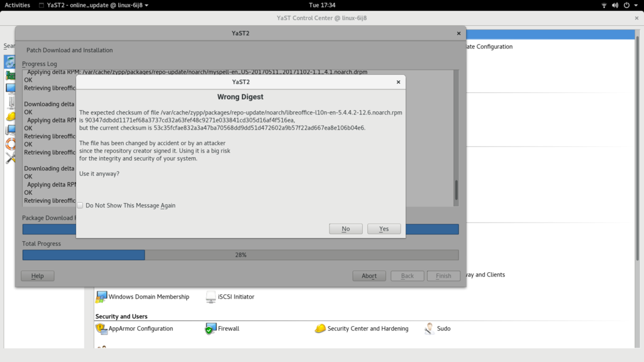Click the Firewall label

228,328
